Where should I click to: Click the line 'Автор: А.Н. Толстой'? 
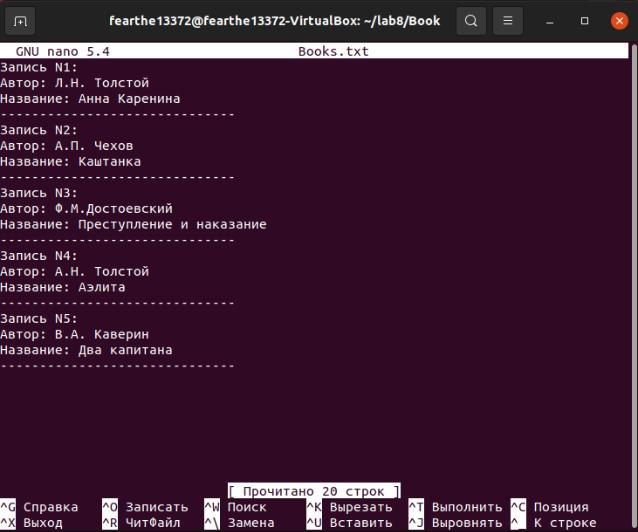[x=74, y=271]
